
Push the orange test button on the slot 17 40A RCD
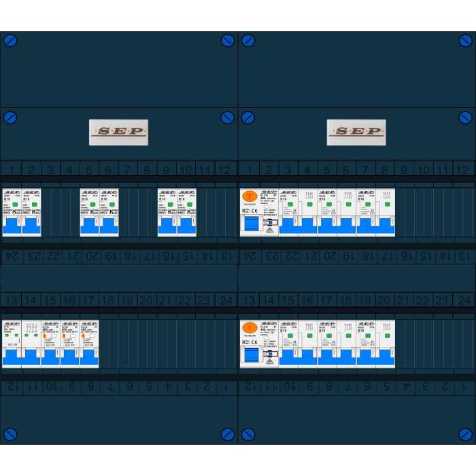click(x=83, y=336)
